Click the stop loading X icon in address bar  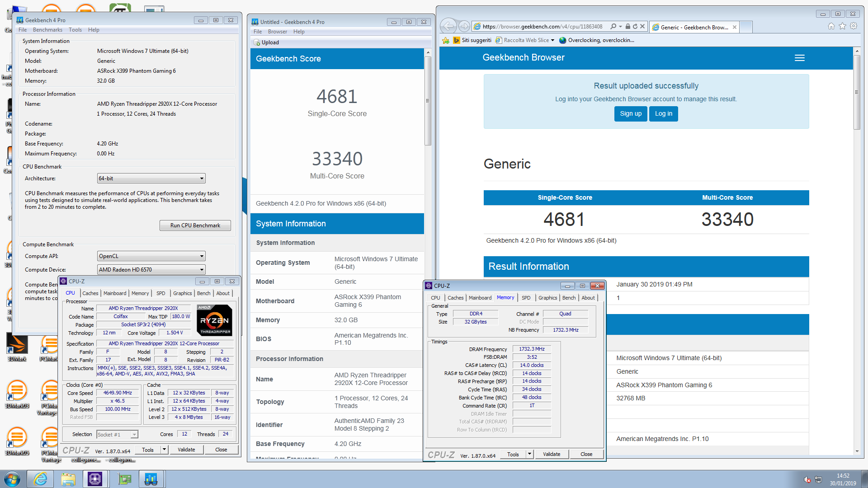pyautogui.click(x=642, y=27)
